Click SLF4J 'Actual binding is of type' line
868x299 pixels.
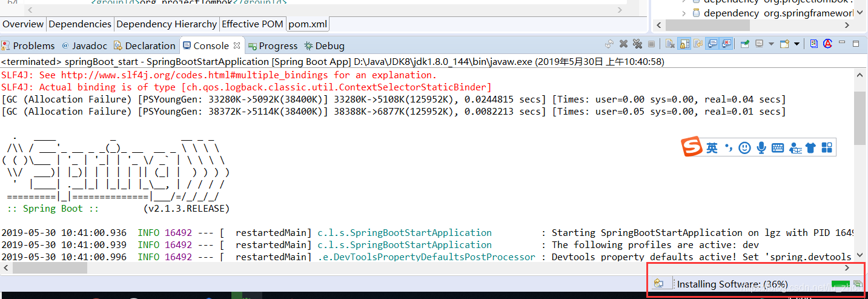(x=247, y=87)
